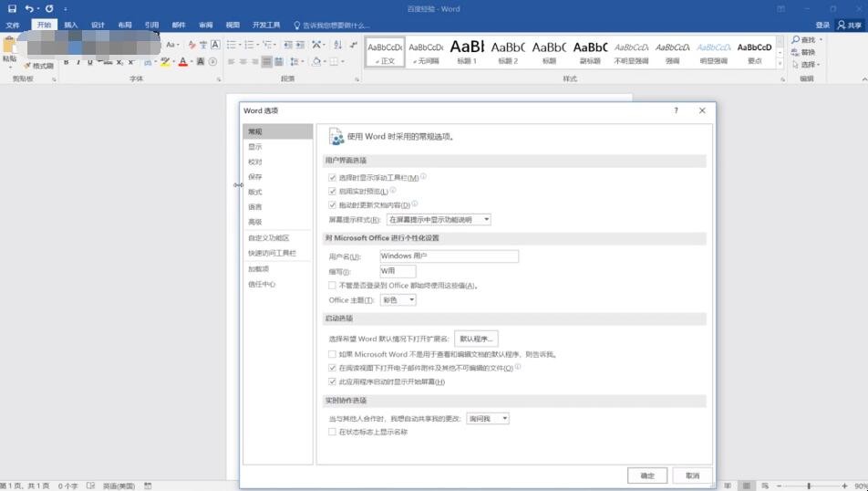This screenshot has height=491, width=868.
Task: Click the bullet list icon
Action: 232,44
